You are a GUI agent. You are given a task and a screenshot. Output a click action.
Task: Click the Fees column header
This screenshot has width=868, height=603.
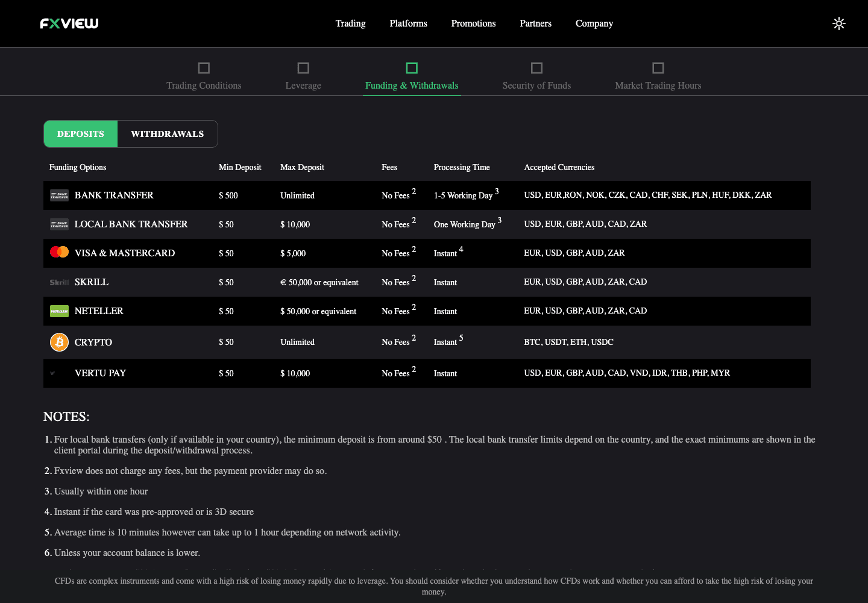coord(389,168)
